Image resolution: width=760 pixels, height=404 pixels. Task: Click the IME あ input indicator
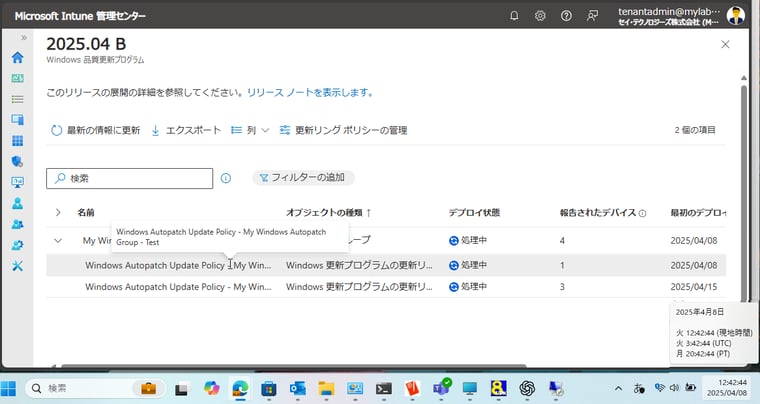tap(639, 388)
